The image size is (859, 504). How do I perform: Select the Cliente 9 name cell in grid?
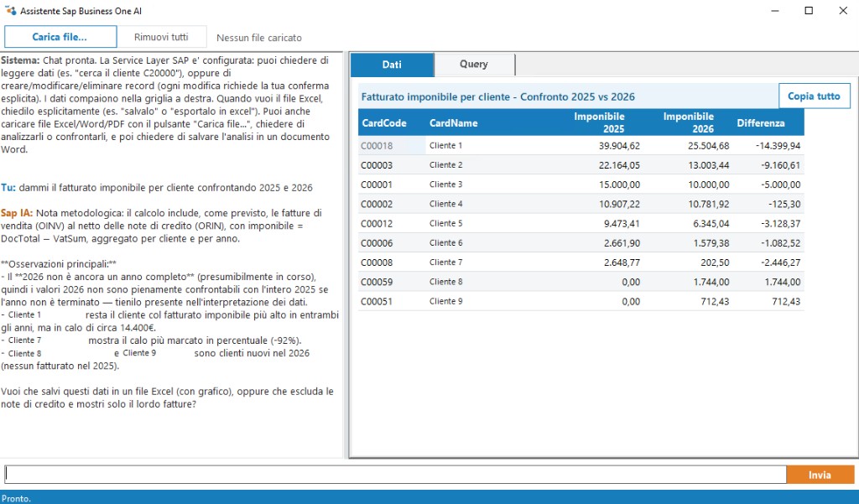point(490,301)
